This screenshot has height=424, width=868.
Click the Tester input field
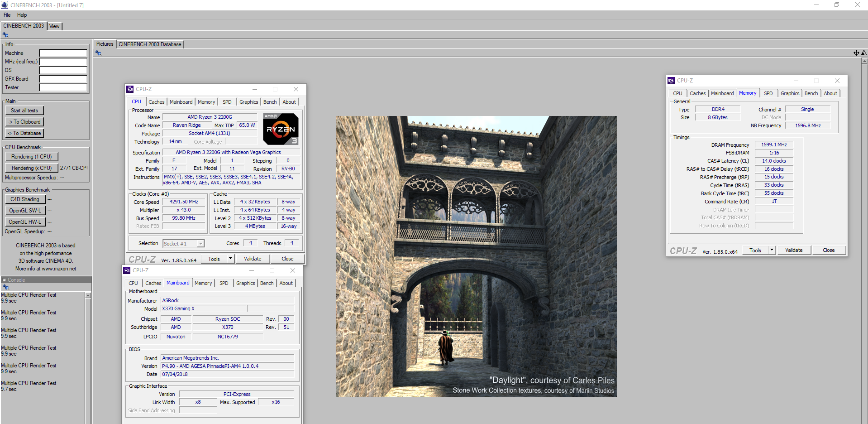click(63, 87)
